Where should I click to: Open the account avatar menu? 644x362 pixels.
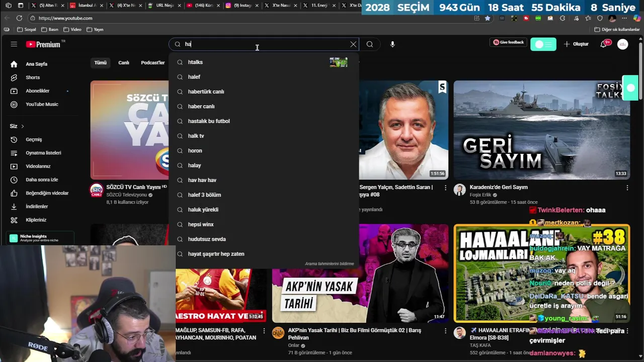(x=623, y=44)
